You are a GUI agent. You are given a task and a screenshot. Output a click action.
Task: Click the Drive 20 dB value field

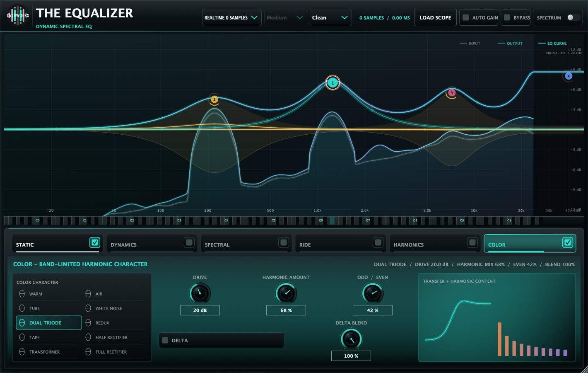[200, 310]
